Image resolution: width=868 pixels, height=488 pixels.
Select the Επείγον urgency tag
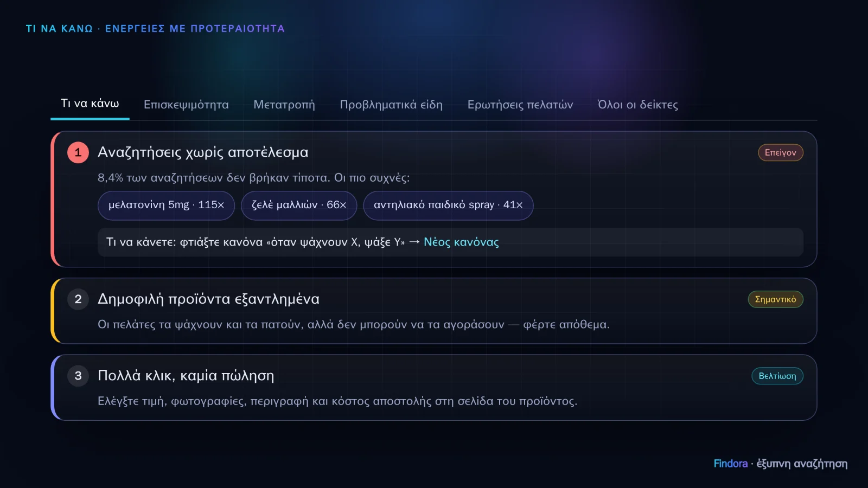coord(780,152)
